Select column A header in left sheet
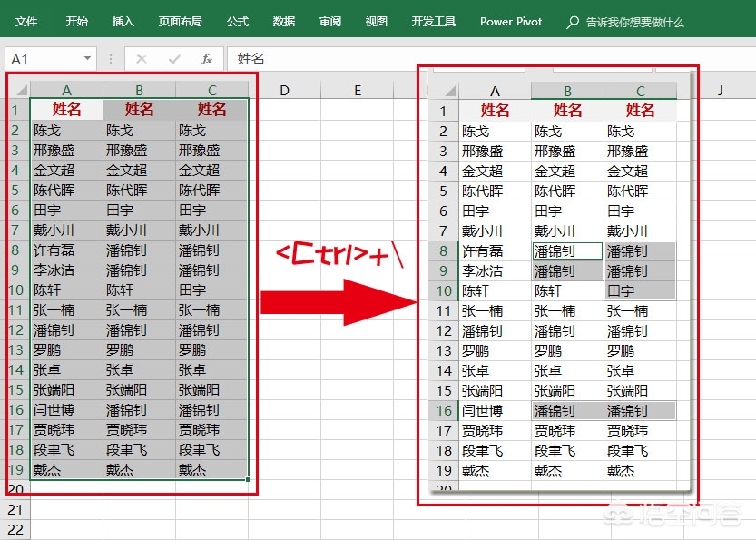The image size is (756, 540). click(66, 90)
